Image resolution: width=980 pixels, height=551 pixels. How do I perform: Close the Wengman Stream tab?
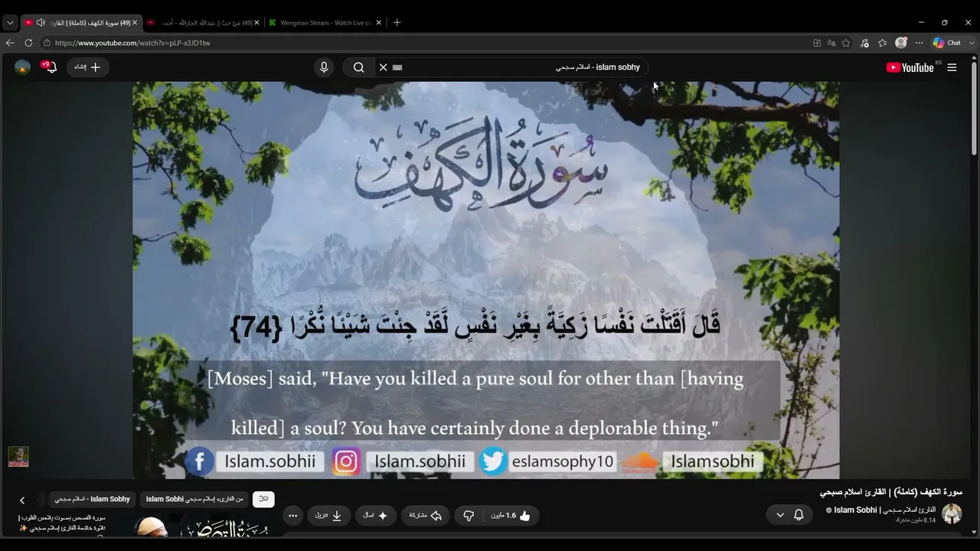(378, 22)
